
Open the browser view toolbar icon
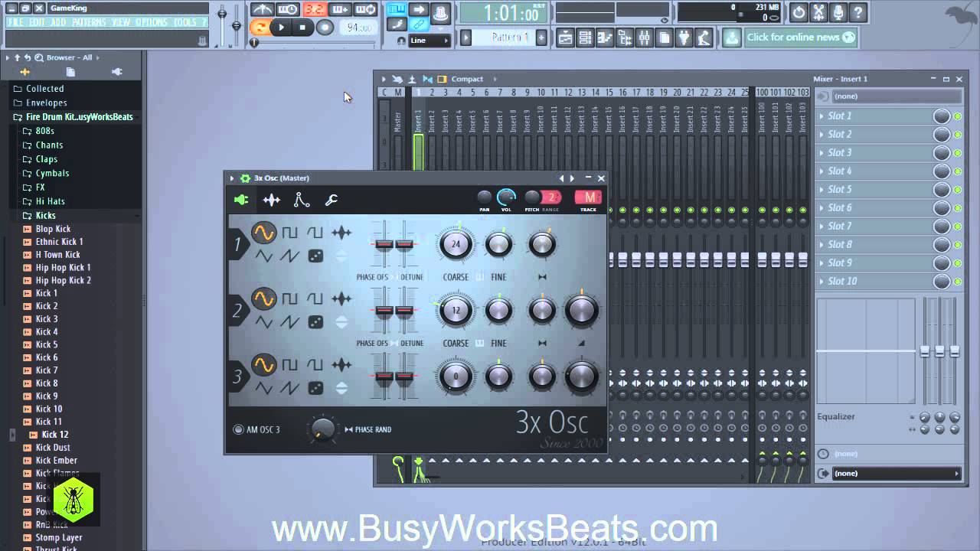click(x=625, y=37)
